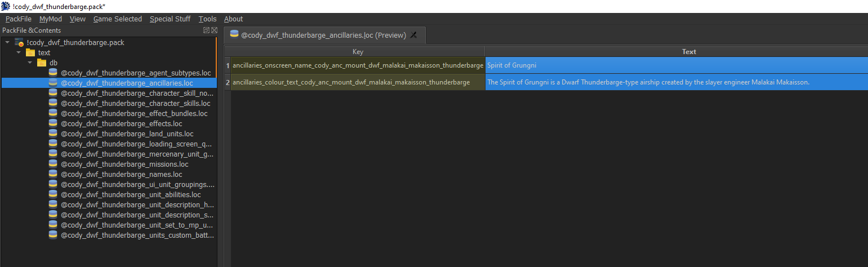The image size is (868, 267).
Task: Close the ancillaries.loc preview tab
Action: coord(413,35)
